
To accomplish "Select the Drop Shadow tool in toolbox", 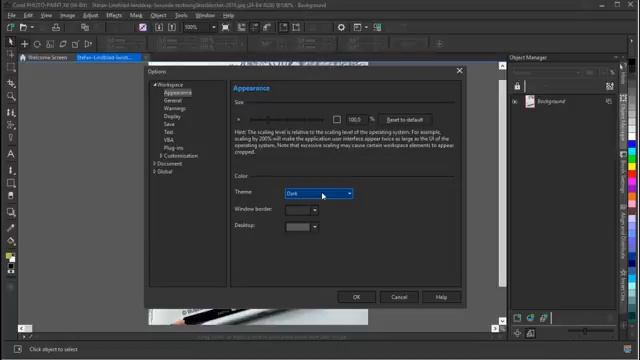I will [11, 212].
